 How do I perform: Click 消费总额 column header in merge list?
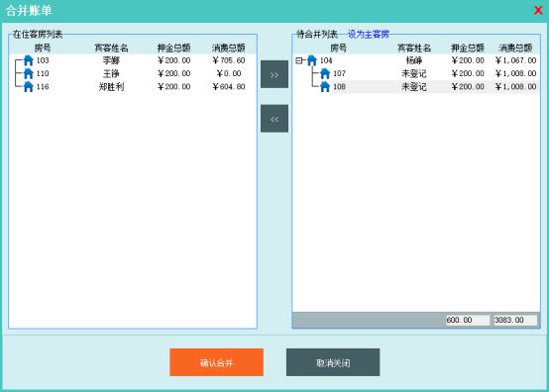coord(515,48)
